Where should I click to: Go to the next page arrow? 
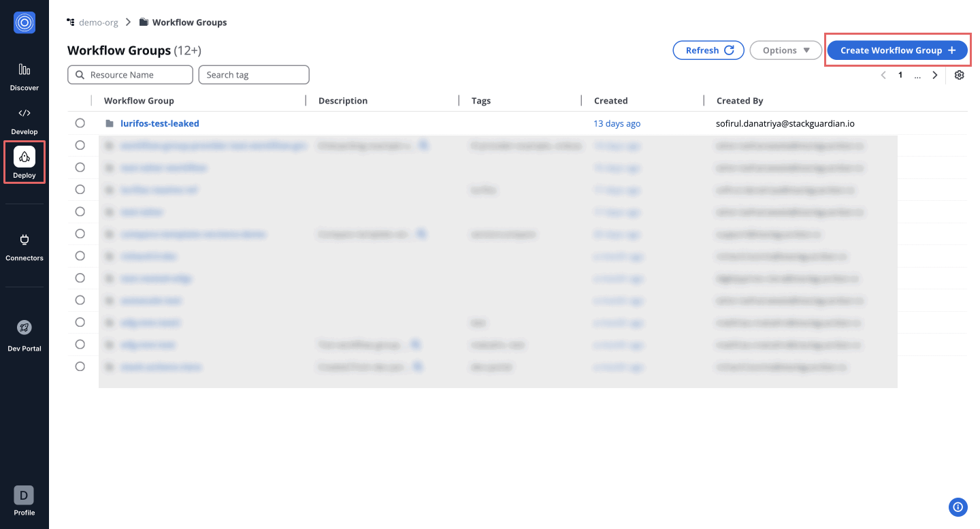point(935,76)
